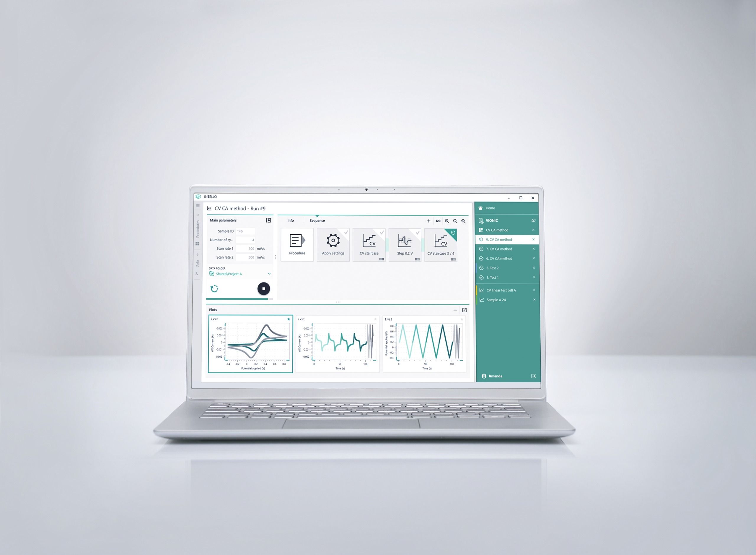Viewport: 756px width, 555px height.
Task: Expand the DATA FOLDER dropdown
Action: 269,274
